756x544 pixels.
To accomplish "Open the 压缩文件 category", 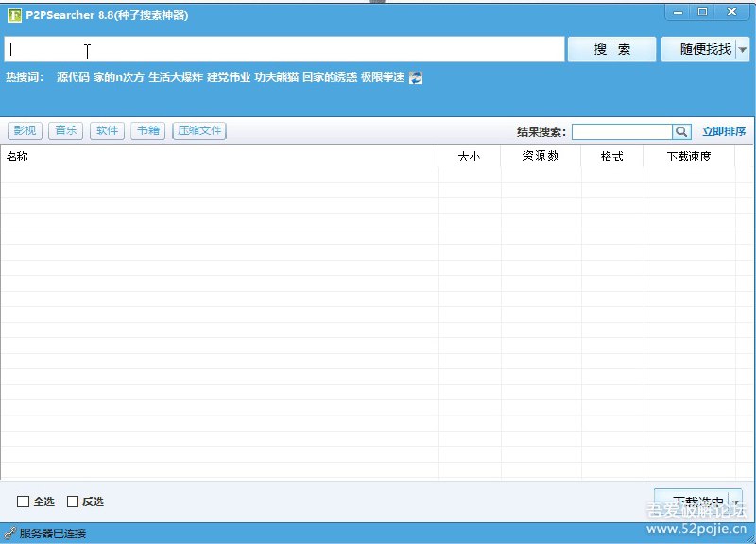I will 198,130.
